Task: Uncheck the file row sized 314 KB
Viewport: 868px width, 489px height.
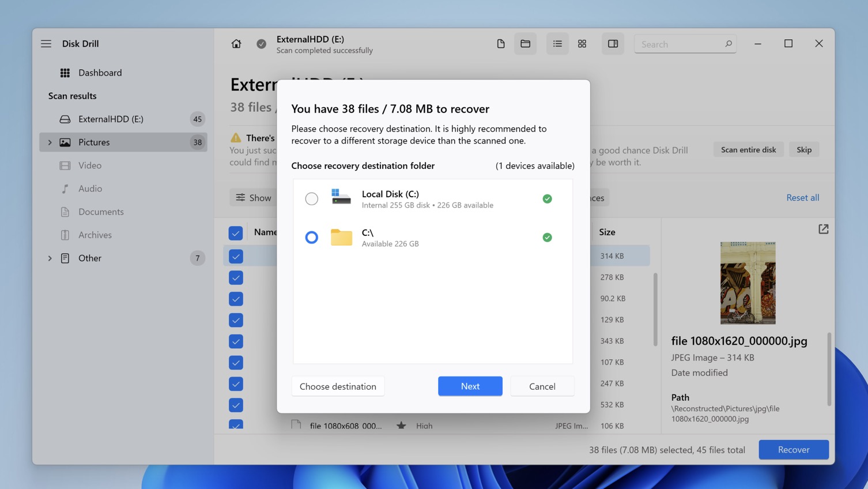Action: 236,256
